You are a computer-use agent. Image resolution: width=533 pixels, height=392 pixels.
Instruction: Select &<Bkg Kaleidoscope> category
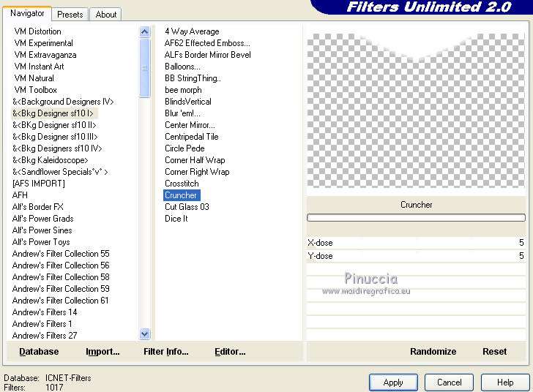pos(51,160)
